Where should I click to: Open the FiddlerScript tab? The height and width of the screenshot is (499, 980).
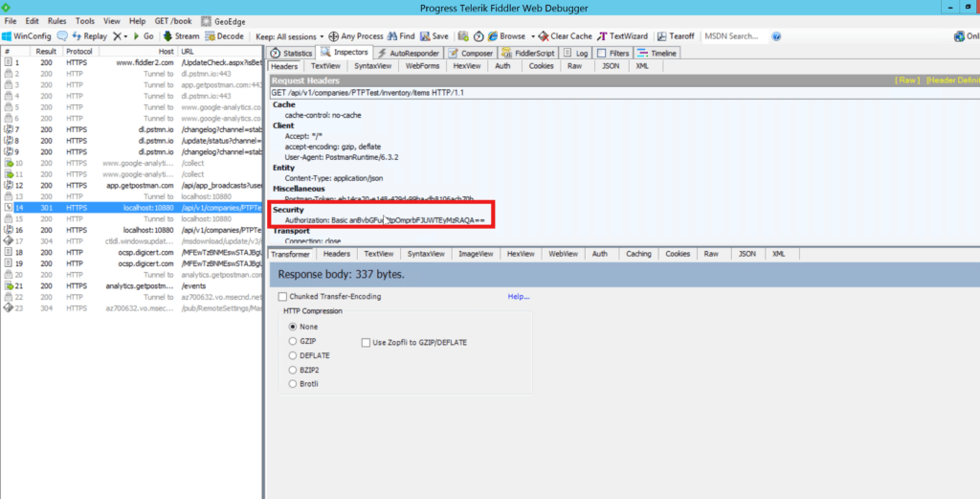tap(529, 53)
